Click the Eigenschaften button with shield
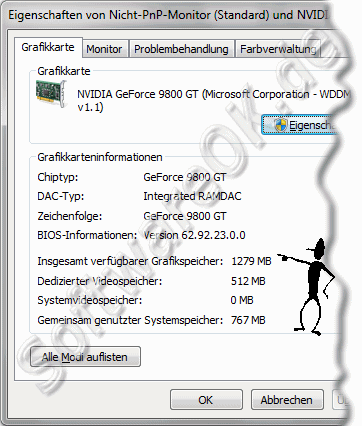362x426 pixels. [300, 125]
